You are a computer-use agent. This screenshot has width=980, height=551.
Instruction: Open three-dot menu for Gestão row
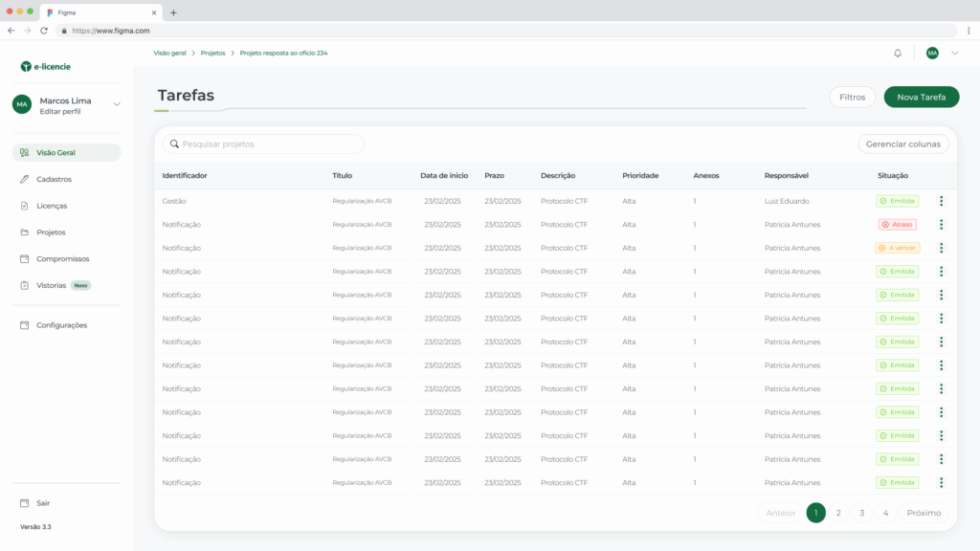pos(941,201)
